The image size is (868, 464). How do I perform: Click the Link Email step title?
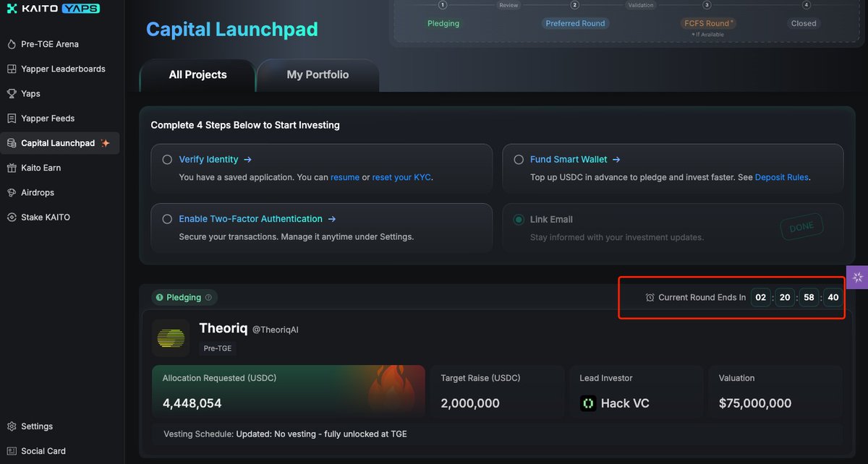tap(551, 220)
